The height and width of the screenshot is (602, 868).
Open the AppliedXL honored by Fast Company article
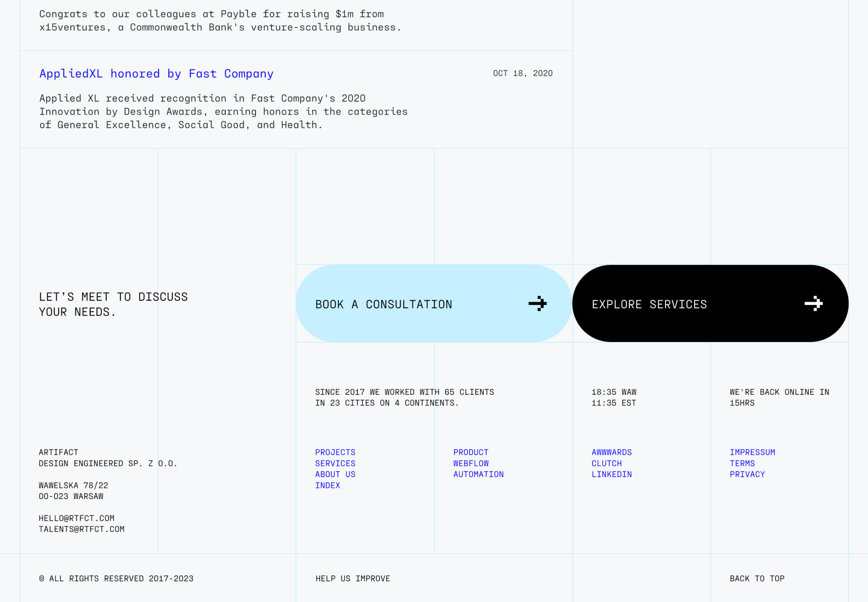click(156, 73)
